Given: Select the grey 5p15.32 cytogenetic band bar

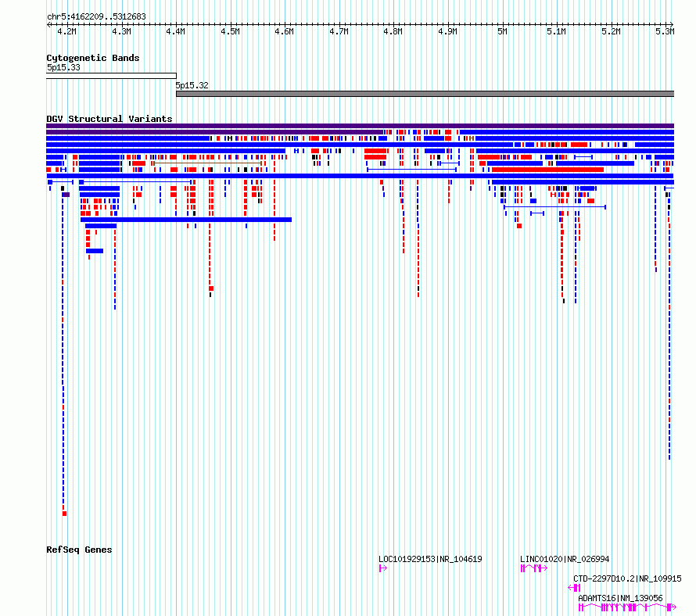Looking at the screenshot, I should click(x=425, y=94).
